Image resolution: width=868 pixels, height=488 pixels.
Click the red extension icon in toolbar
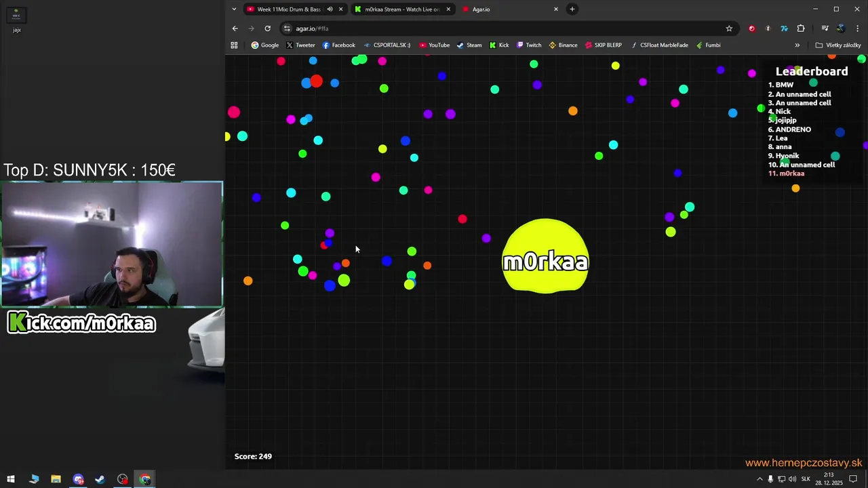[751, 28]
